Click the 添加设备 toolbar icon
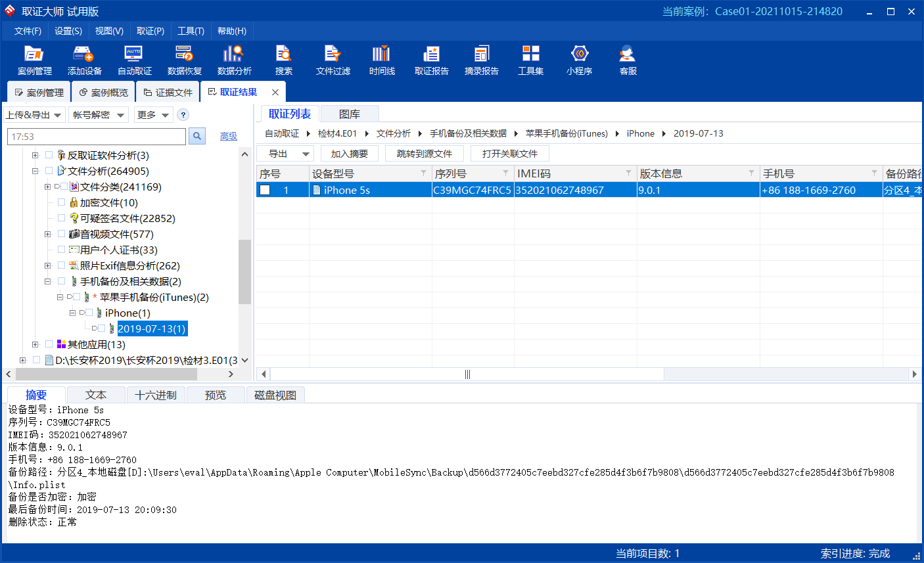The image size is (924, 563). click(x=84, y=60)
